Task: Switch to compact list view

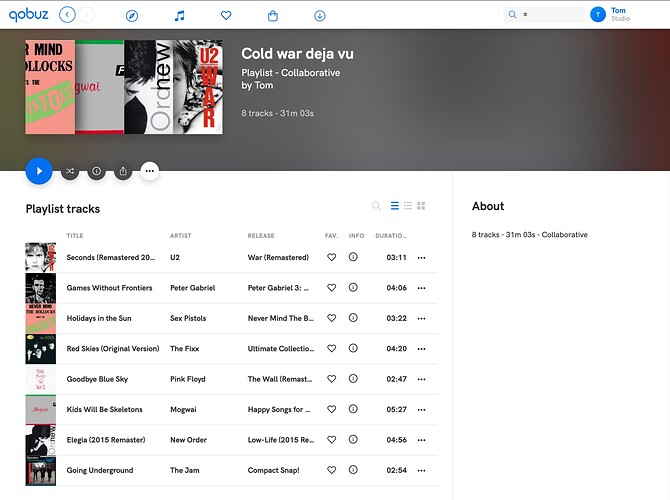Action: click(x=395, y=206)
